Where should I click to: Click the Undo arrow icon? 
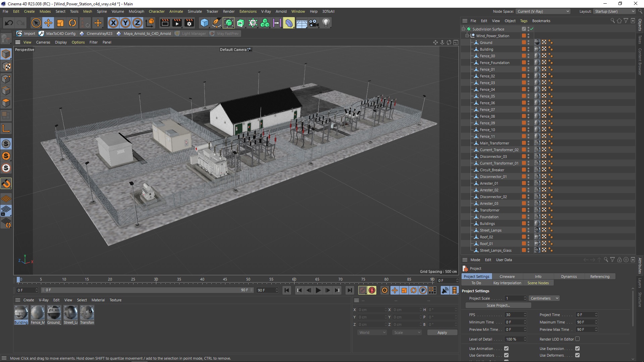tap(9, 23)
